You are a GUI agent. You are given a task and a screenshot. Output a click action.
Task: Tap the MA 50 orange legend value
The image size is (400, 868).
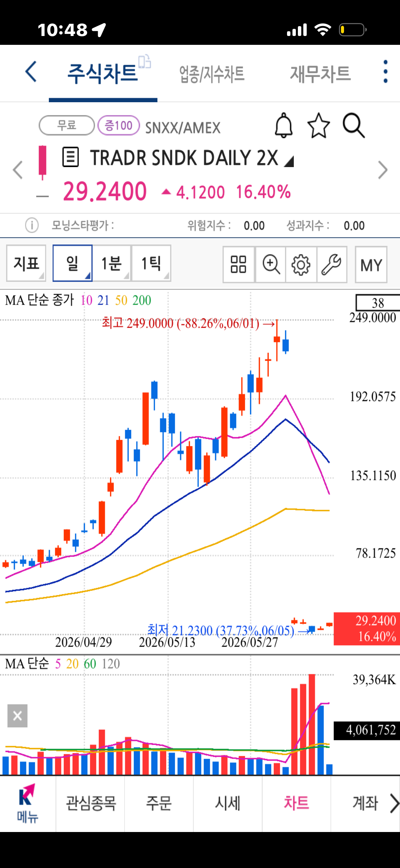coord(121,300)
